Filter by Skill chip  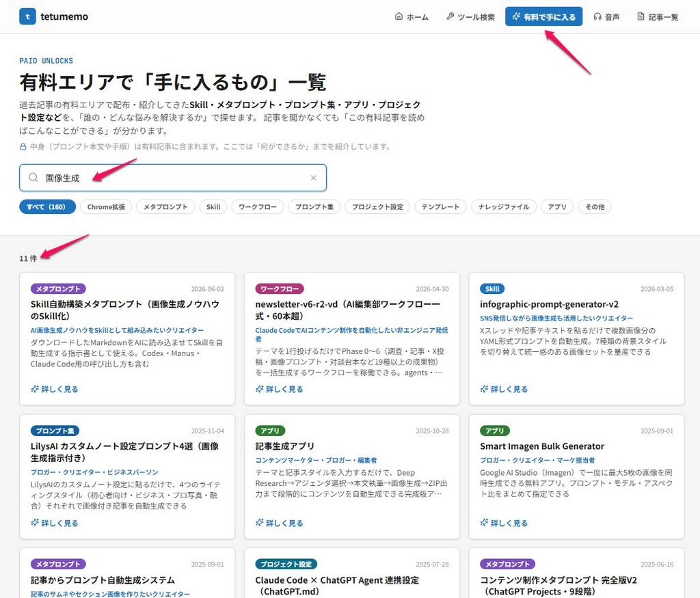(213, 206)
